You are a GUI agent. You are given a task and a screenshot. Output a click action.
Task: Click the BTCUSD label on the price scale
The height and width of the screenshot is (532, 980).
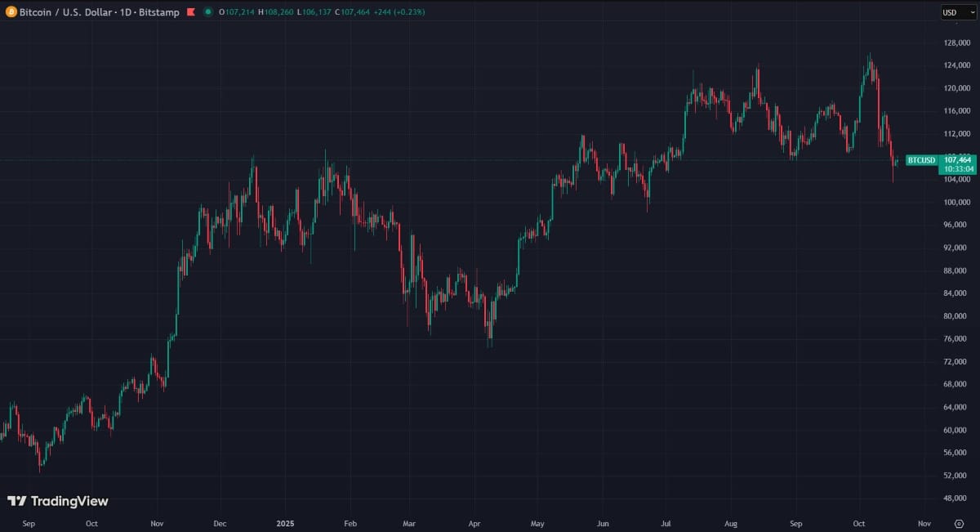click(922, 160)
